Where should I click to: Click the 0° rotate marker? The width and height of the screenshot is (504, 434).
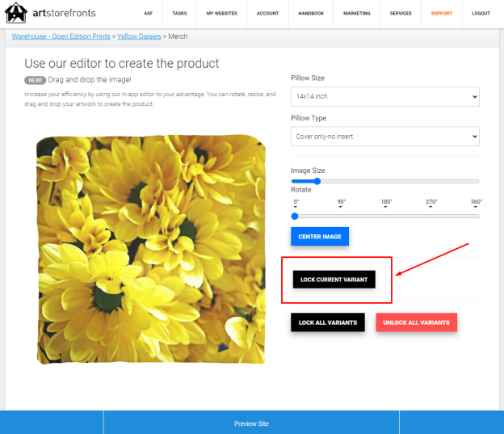[x=296, y=202]
